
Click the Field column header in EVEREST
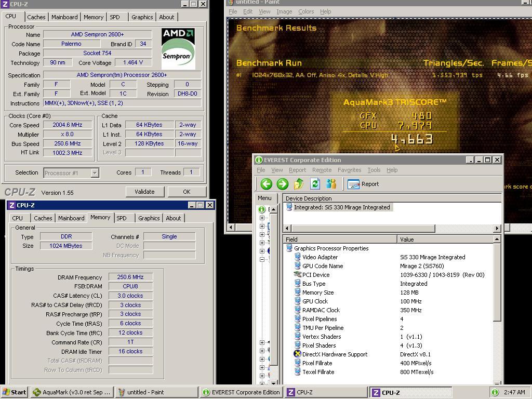340,239
